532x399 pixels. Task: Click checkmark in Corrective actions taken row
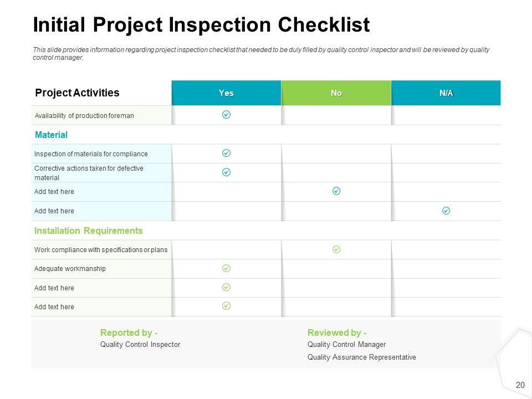226,172
